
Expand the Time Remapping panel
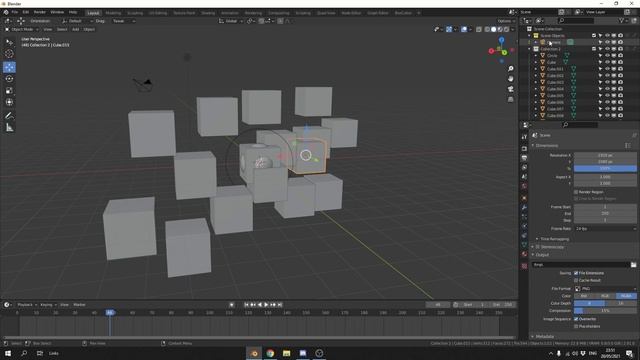(552, 239)
